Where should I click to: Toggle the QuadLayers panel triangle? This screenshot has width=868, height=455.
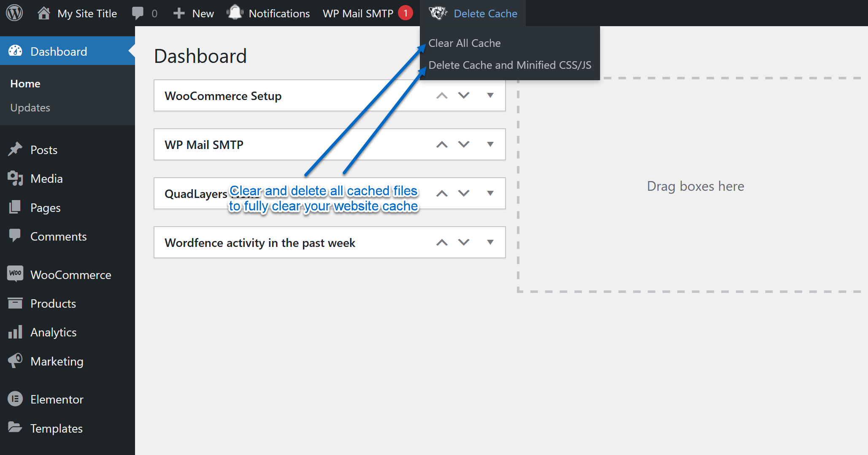coord(490,193)
